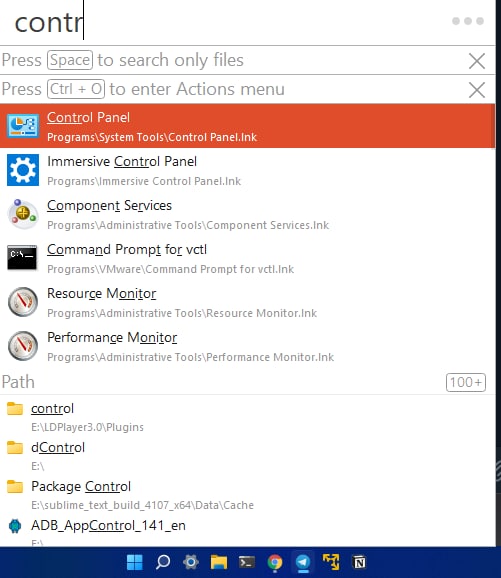
Task: Open the dControl folder
Action: coord(247,456)
